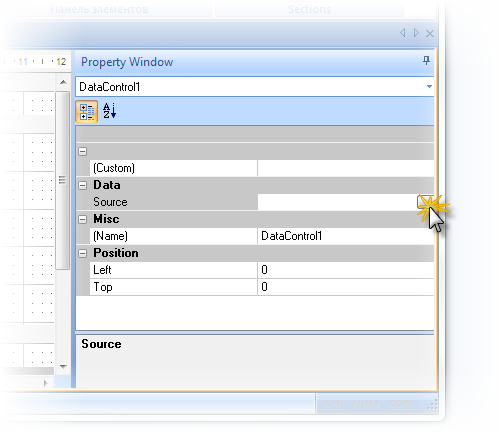Switch to Categorized property view

click(x=87, y=112)
